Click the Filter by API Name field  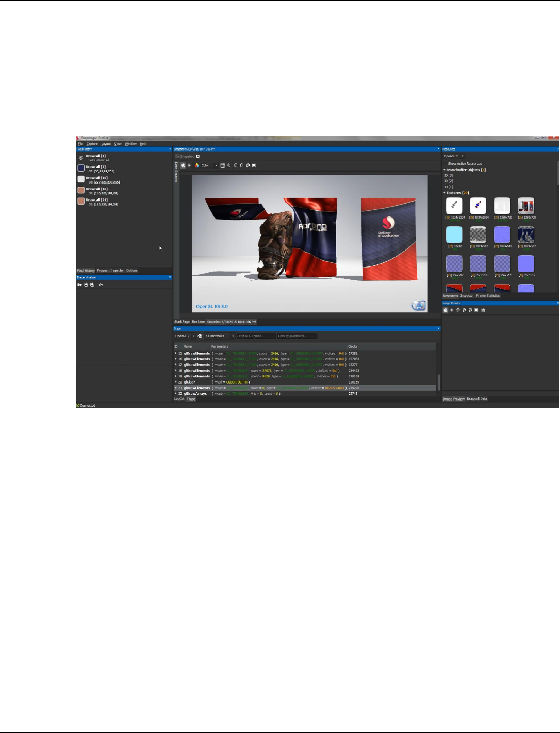tap(256, 336)
